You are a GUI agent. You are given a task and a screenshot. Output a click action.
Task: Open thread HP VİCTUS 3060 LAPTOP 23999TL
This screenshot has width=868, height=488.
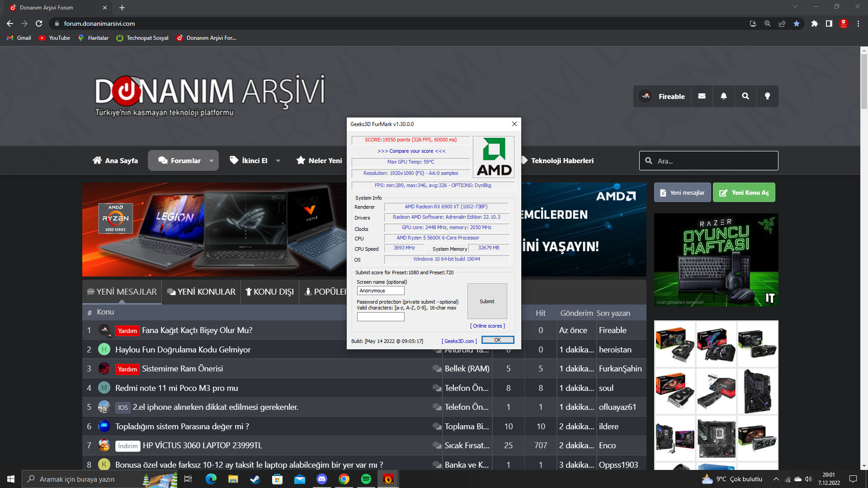(x=202, y=446)
